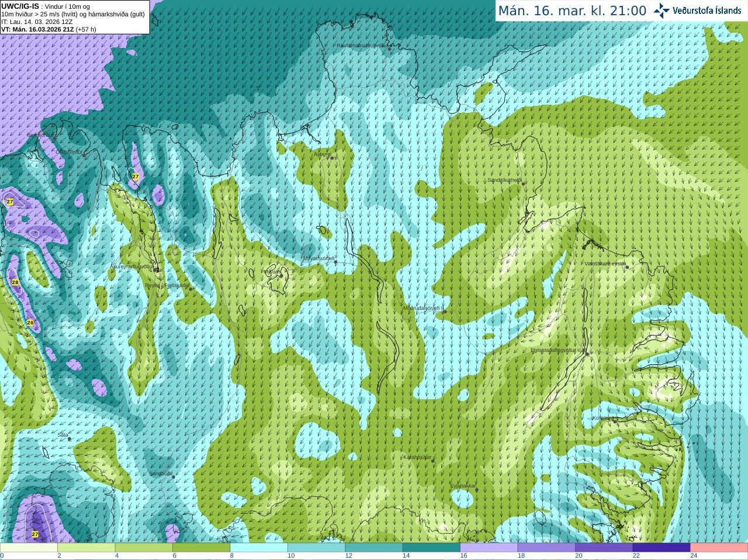Select the 20–22 m/s purple legend swatch

(x=604, y=547)
